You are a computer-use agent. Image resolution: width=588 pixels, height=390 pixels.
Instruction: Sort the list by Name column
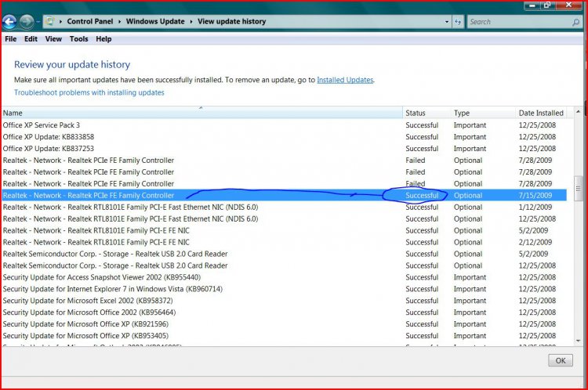click(x=201, y=113)
